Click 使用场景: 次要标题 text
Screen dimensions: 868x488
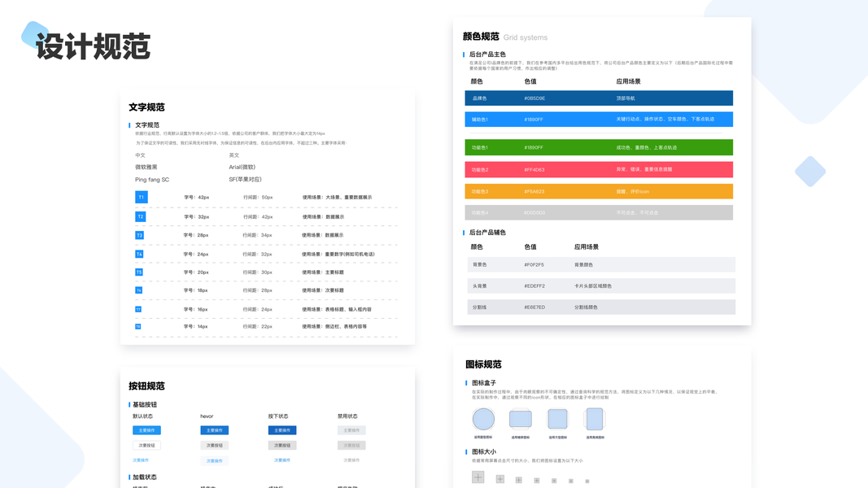(323, 290)
